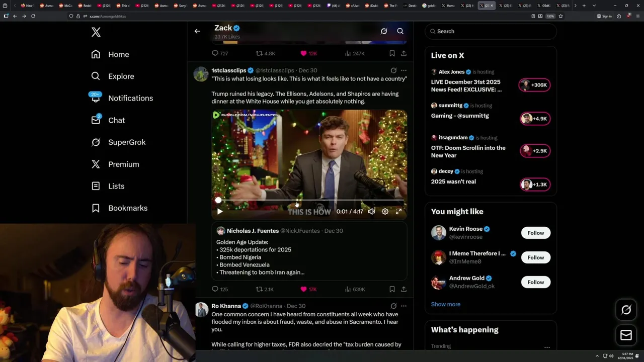Share the post with 12K likes
Image resolution: width=644 pixels, height=362 pixels.
[x=404, y=53]
